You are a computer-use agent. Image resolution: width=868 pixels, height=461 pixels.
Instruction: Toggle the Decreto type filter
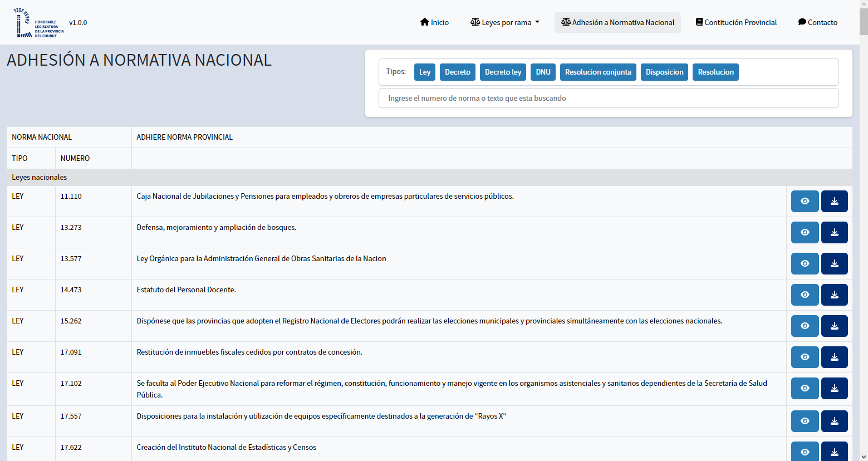click(457, 72)
